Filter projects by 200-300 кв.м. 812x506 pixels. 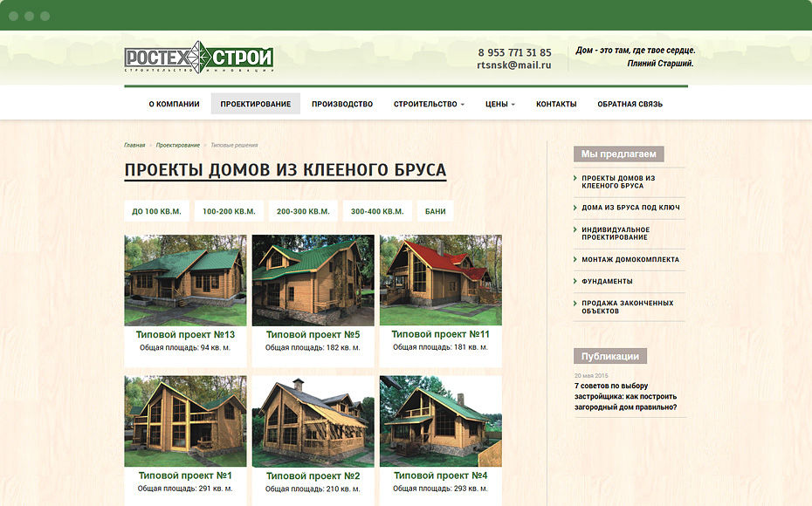coord(303,211)
